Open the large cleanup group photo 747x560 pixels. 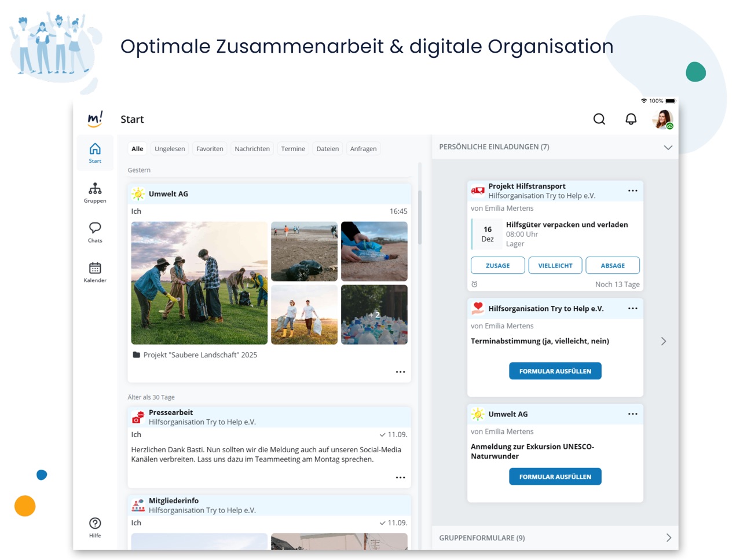199,283
